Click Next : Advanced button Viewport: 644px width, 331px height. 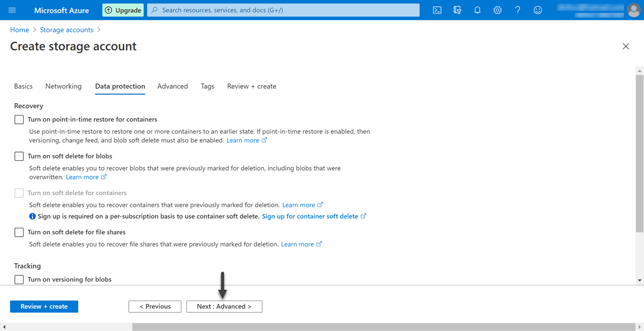(x=224, y=306)
